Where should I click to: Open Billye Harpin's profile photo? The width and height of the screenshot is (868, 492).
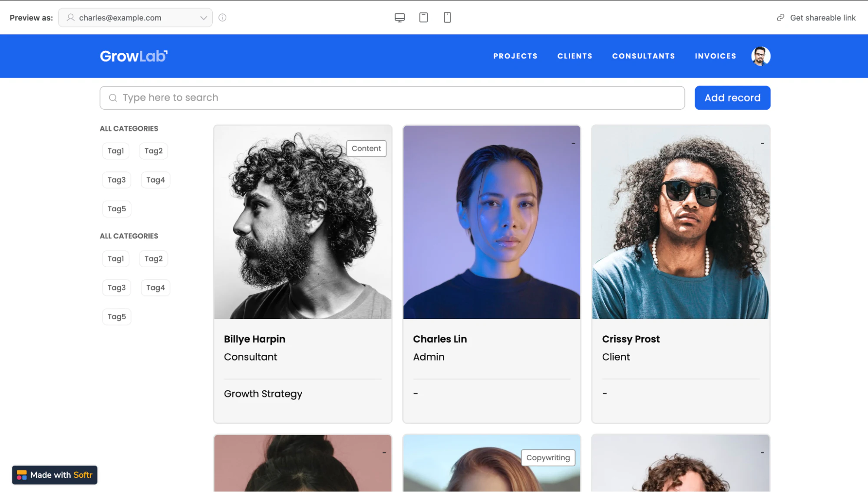[x=303, y=222]
